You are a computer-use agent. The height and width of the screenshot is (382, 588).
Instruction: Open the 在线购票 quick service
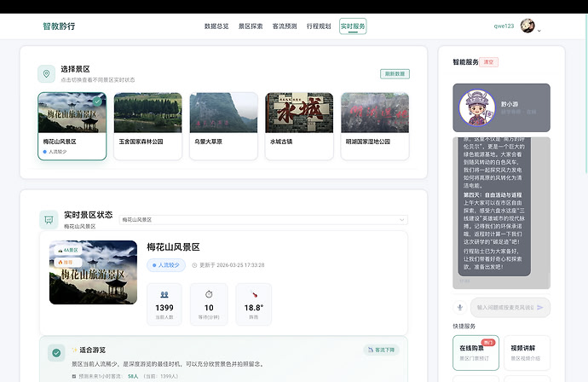tap(476, 353)
